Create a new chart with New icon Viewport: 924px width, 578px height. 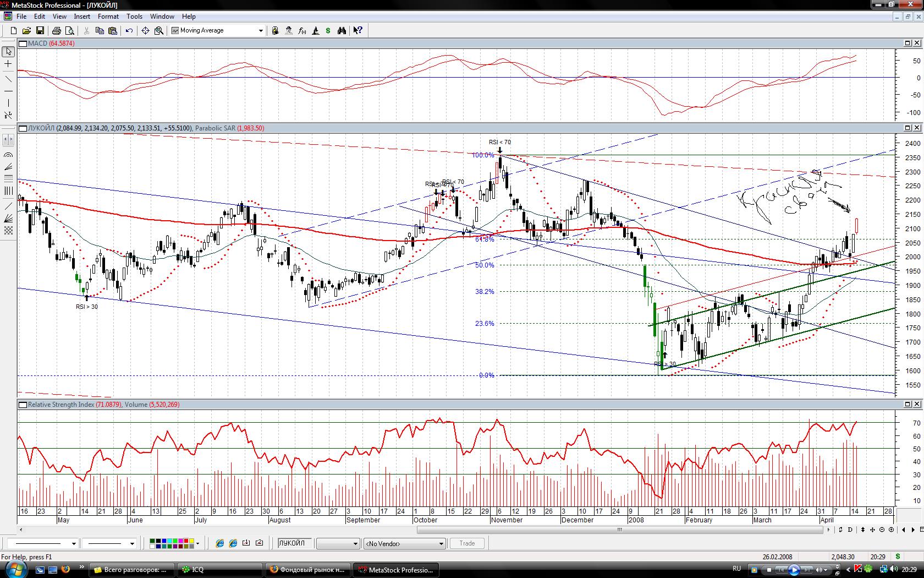tap(13, 31)
